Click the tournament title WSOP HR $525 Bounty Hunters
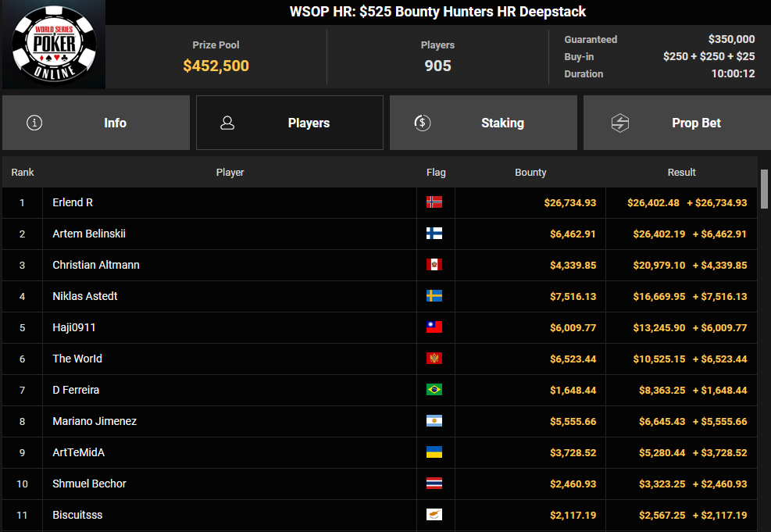This screenshot has height=532, width=771. 437,12
